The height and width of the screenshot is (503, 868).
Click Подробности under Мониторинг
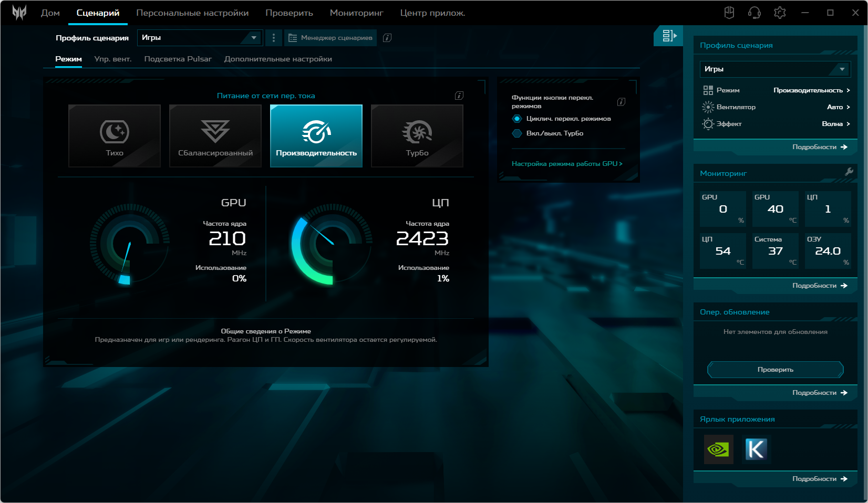(820, 286)
